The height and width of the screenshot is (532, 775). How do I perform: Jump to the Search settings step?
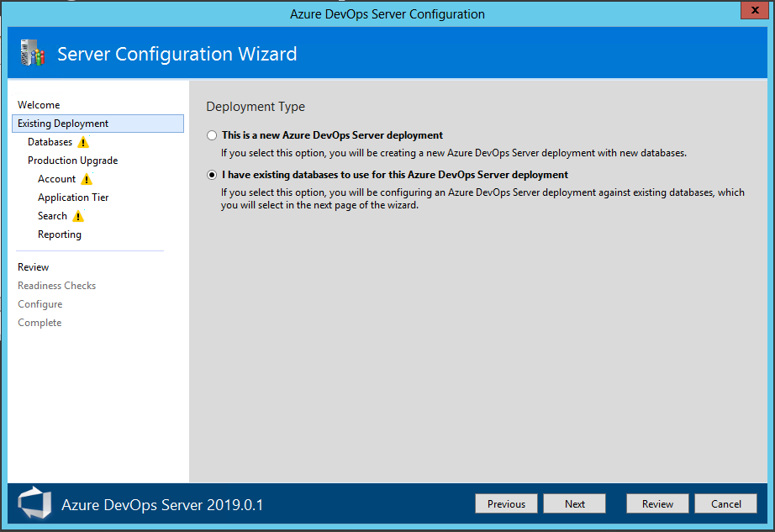(x=52, y=216)
